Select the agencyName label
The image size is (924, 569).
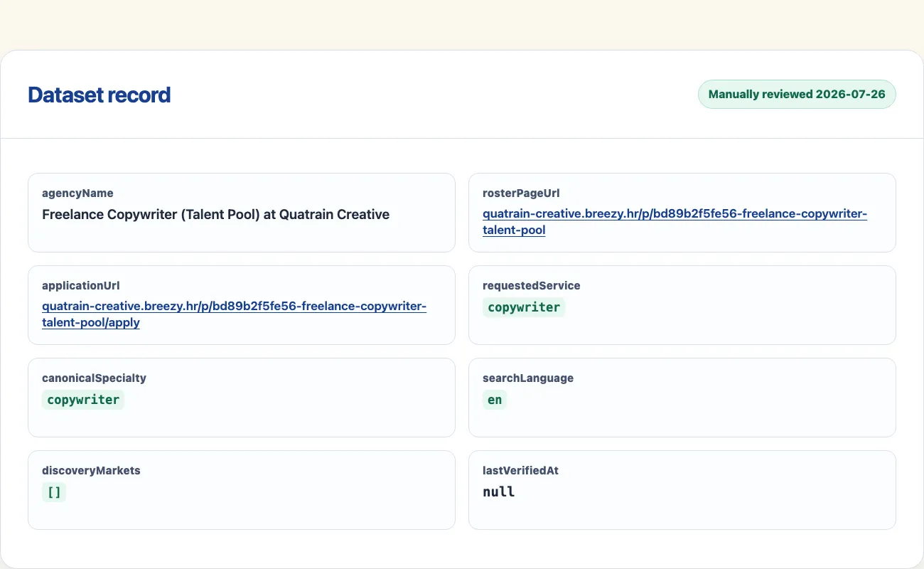coord(77,193)
